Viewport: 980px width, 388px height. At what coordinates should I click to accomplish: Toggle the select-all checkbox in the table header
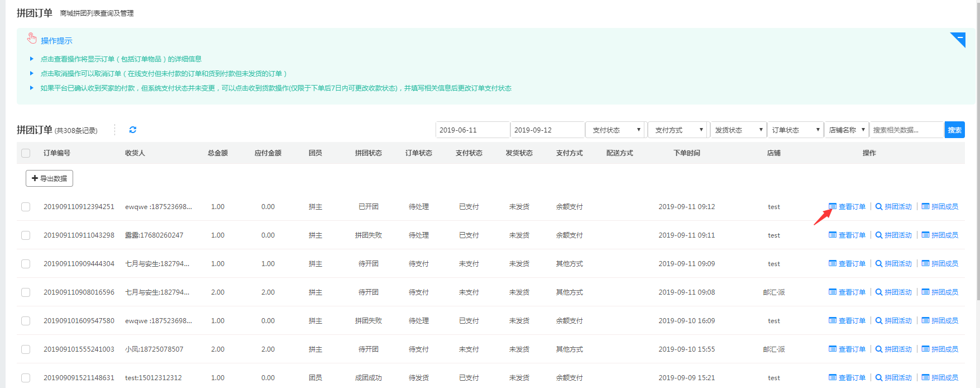26,153
